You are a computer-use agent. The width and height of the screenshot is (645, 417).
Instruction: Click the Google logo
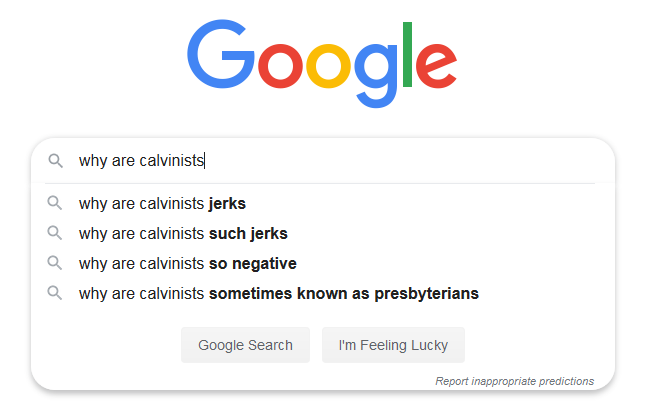322,63
